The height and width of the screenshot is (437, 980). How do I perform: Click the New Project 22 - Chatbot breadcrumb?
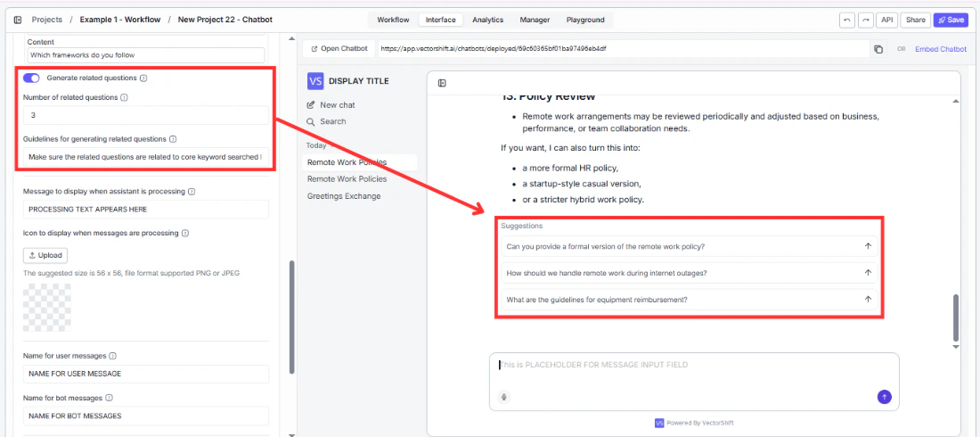[225, 20]
